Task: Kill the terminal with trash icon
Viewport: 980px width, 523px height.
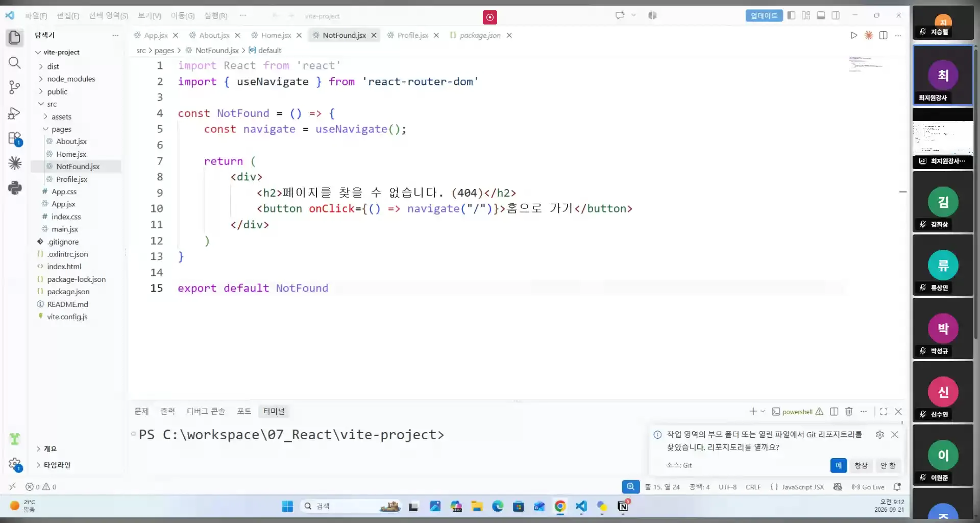Action: tap(849, 411)
